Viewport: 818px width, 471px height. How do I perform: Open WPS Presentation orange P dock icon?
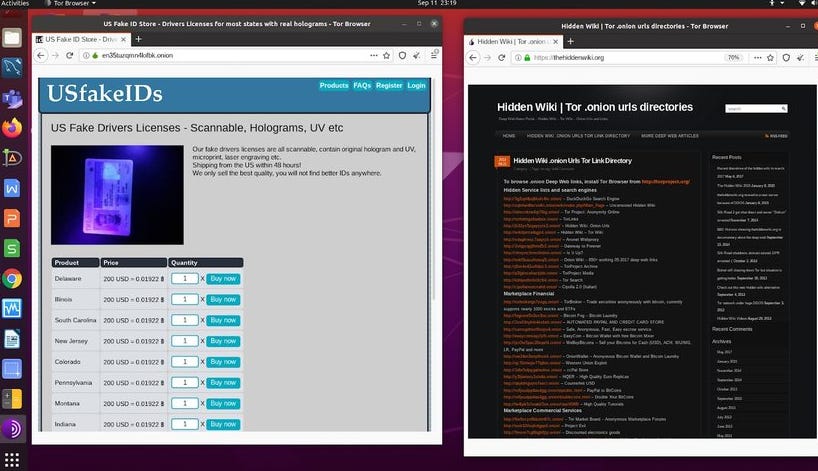(x=11, y=218)
